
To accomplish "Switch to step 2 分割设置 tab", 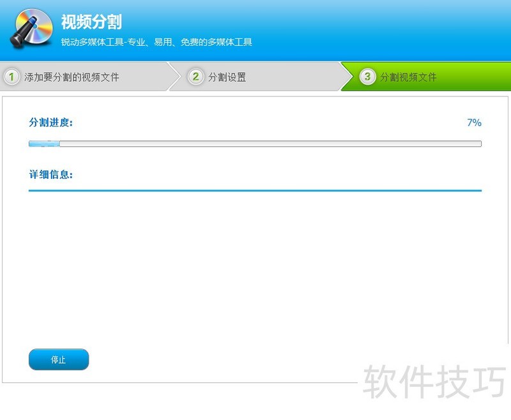I will pos(259,77).
